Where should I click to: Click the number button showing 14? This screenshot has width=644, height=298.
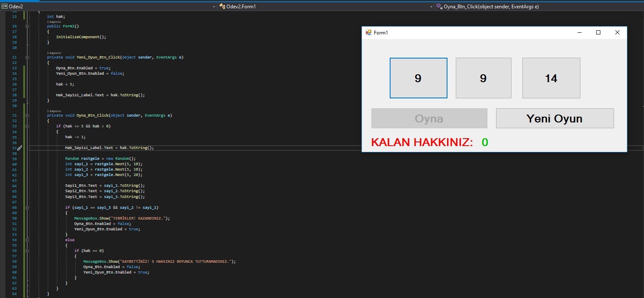(x=551, y=78)
